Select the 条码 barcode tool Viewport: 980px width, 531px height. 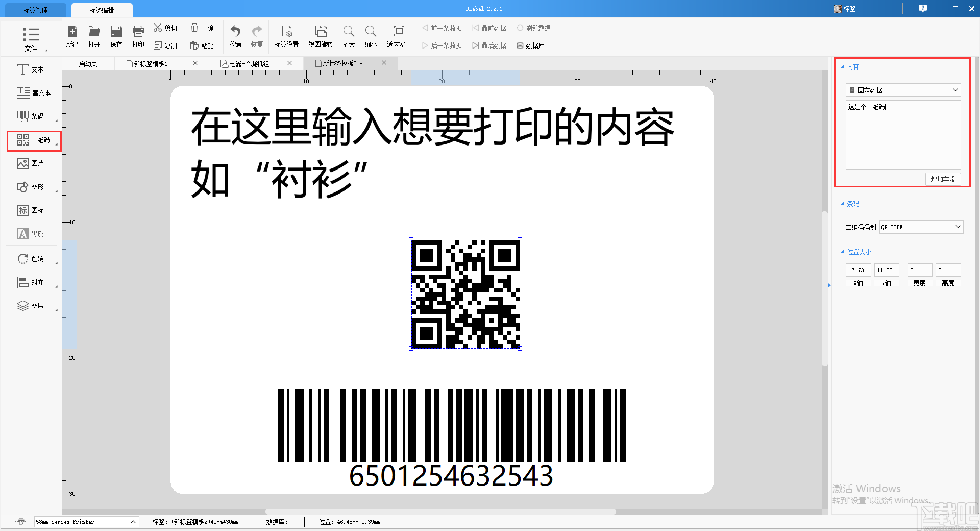(34, 116)
